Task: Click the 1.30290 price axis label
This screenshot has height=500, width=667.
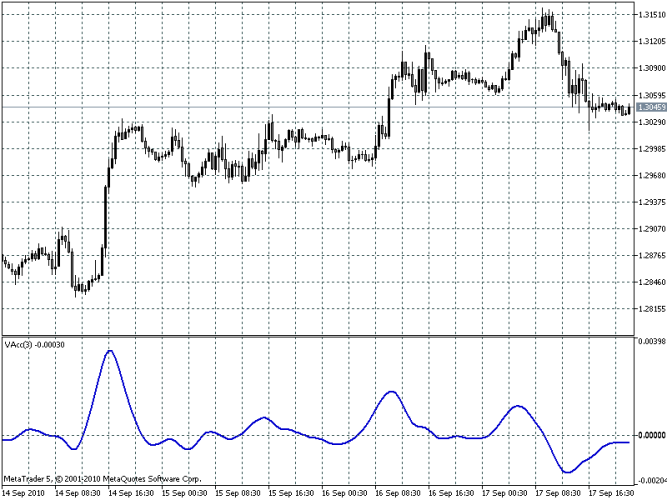Action: coord(652,122)
